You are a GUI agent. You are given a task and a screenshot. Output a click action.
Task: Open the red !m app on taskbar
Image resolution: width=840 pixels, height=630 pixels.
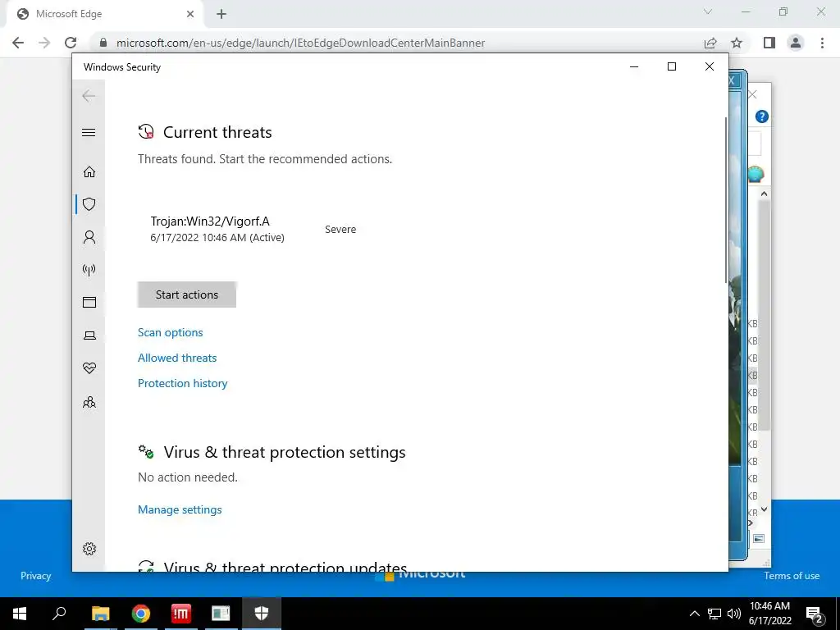tap(180, 614)
